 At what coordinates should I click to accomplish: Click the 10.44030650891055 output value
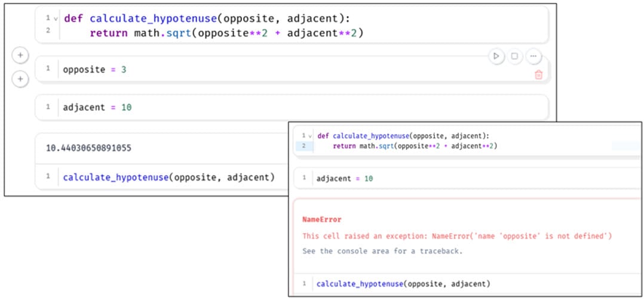pyautogui.click(x=88, y=148)
